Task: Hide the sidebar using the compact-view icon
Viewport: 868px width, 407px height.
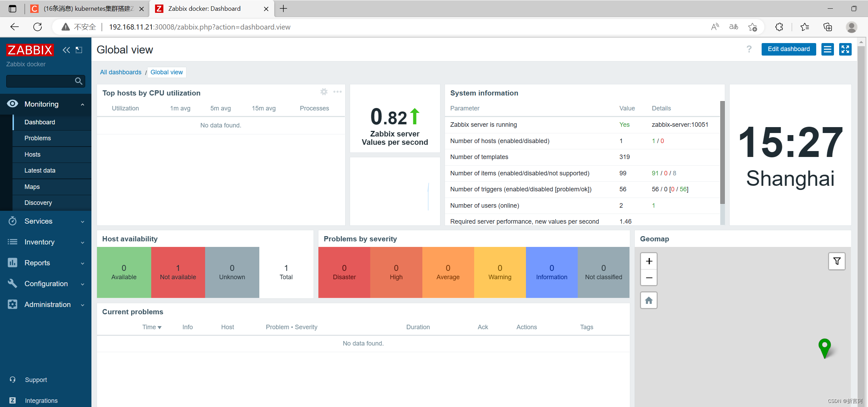Action: [x=79, y=50]
